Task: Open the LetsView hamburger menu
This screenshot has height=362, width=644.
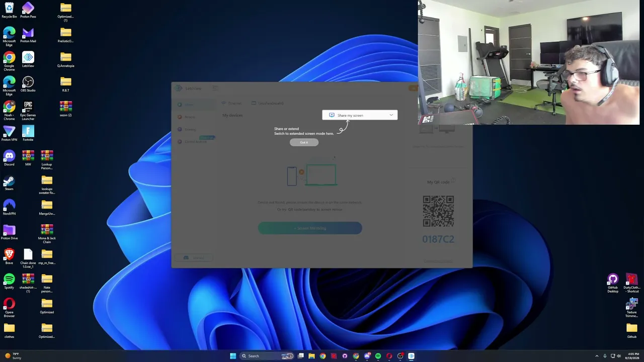Action: 215,88
